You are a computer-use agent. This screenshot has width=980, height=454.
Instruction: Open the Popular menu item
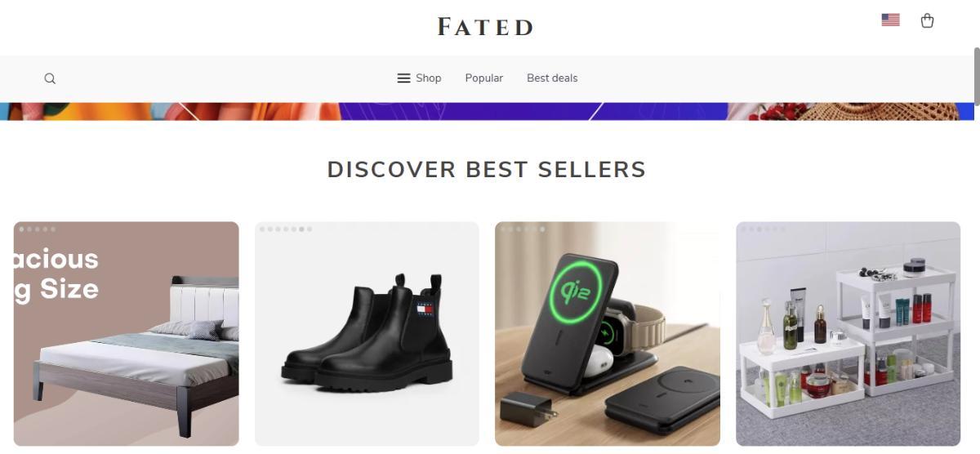484,78
